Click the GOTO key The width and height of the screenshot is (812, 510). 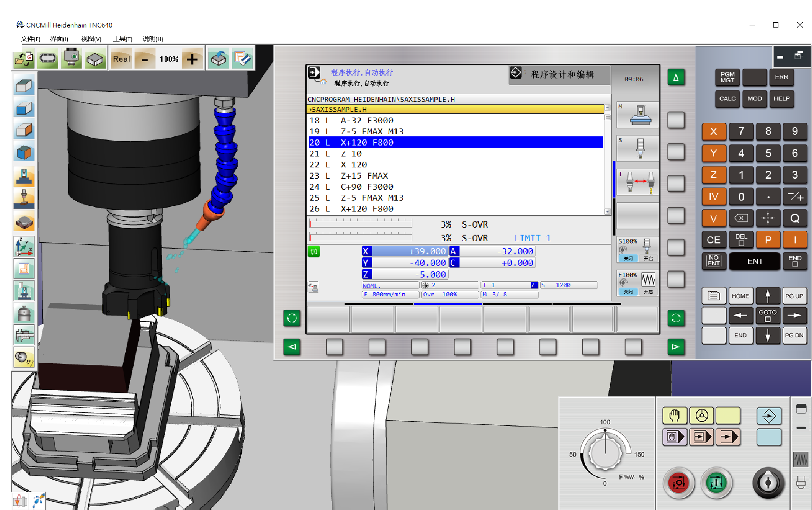pyautogui.click(x=767, y=315)
